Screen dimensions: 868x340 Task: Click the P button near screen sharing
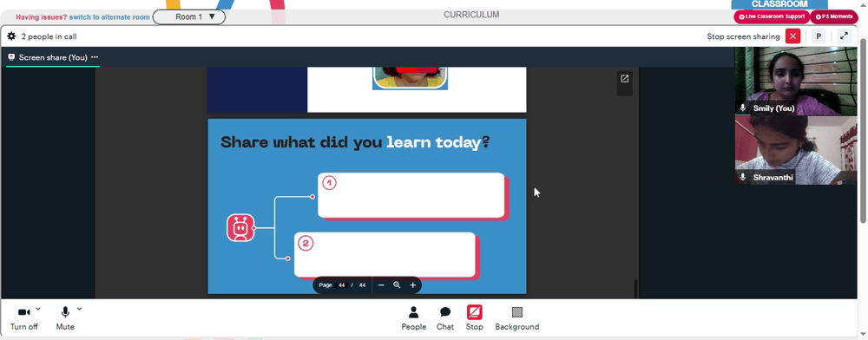819,36
